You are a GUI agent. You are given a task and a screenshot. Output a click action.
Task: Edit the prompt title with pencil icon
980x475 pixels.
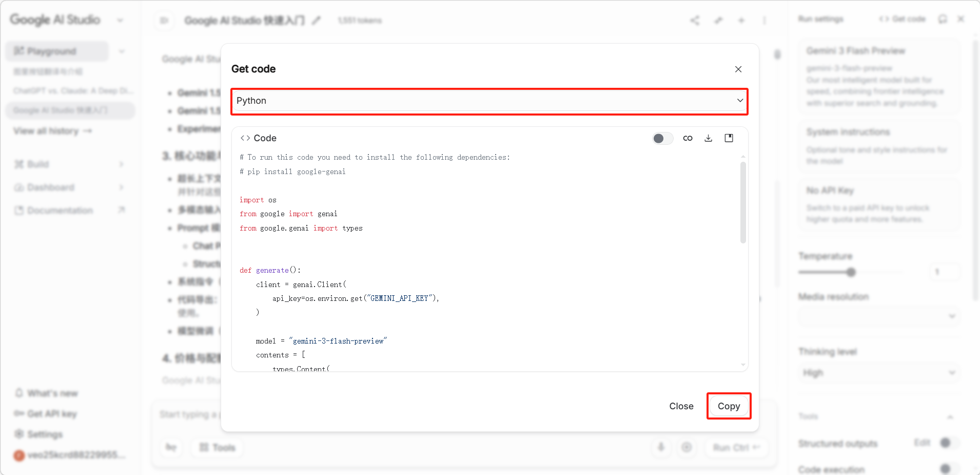[x=317, y=21]
